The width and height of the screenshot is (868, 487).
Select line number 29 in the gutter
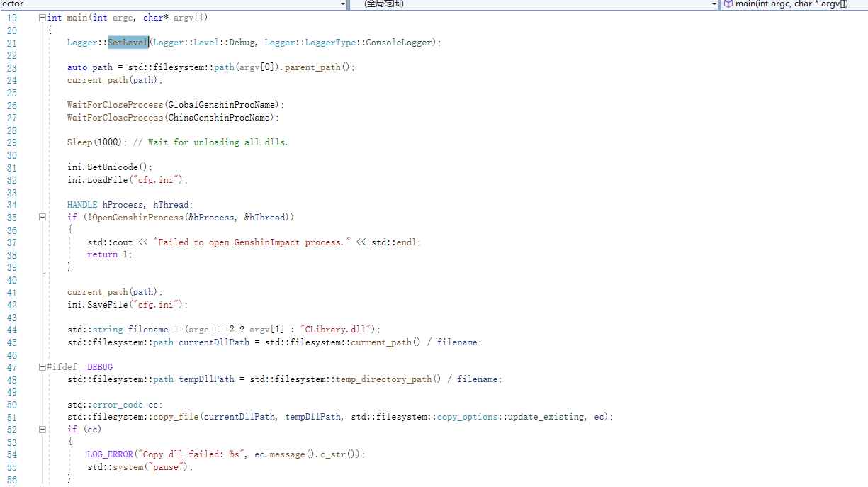click(x=11, y=142)
